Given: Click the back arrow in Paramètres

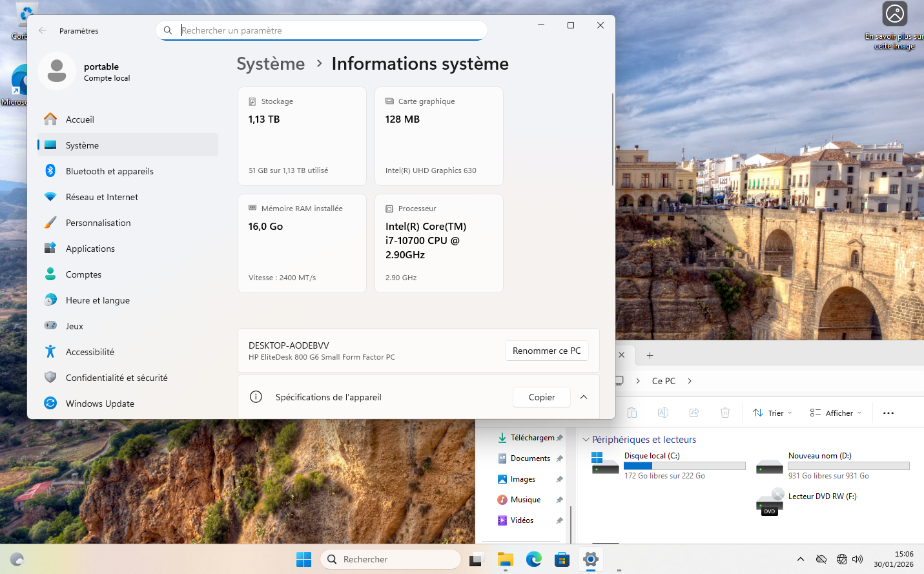Looking at the screenshot, I should [x=43, y=30].
